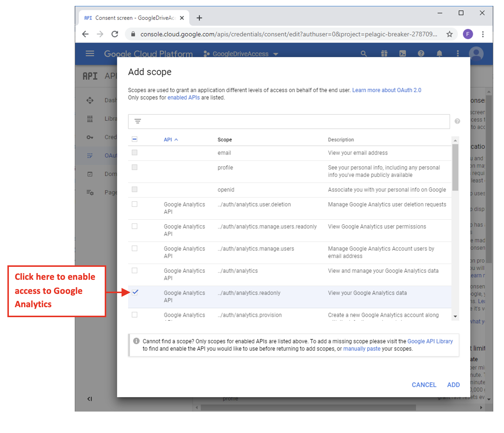
Task: Bookmark this page with the star icon
Action: tap(449, 34)
